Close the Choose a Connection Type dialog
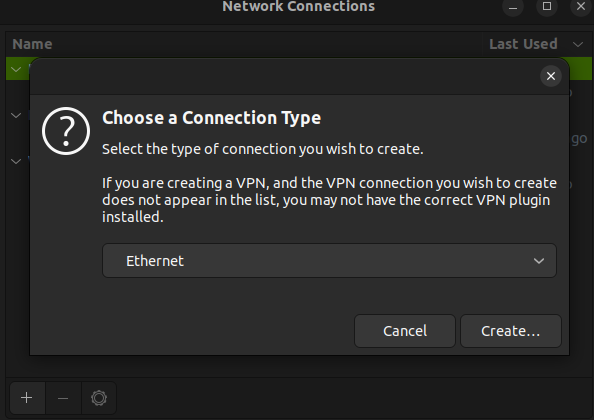594x420 pixels. click(x=550, y=76)
